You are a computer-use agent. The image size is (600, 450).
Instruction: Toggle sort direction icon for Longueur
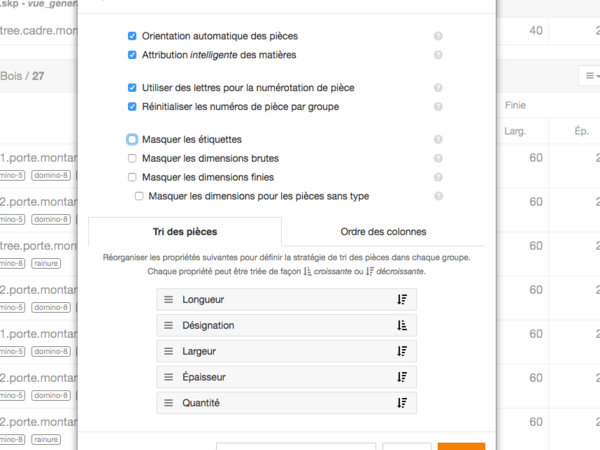[402, 299]
